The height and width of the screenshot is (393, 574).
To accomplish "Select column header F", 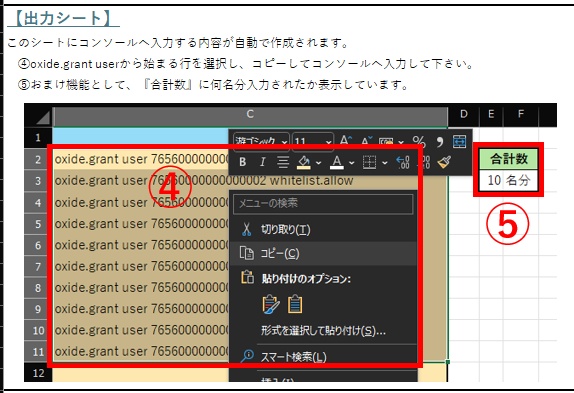I will point(521,114).
